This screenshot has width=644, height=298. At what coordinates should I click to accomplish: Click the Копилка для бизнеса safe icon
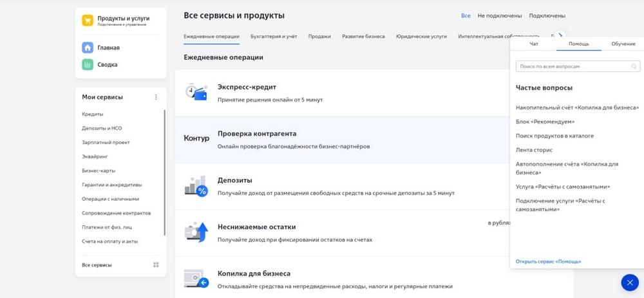tap(196, 279)
